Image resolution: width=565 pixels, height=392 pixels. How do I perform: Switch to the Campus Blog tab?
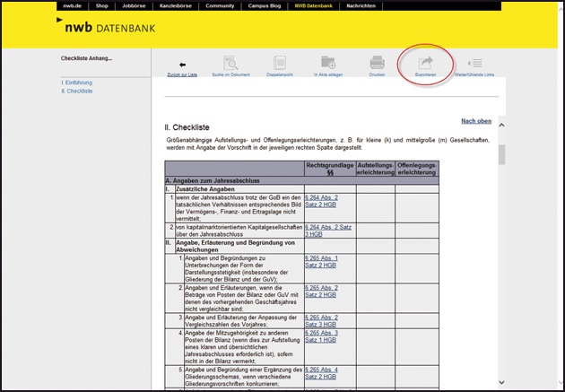click(x=263, y=5)
